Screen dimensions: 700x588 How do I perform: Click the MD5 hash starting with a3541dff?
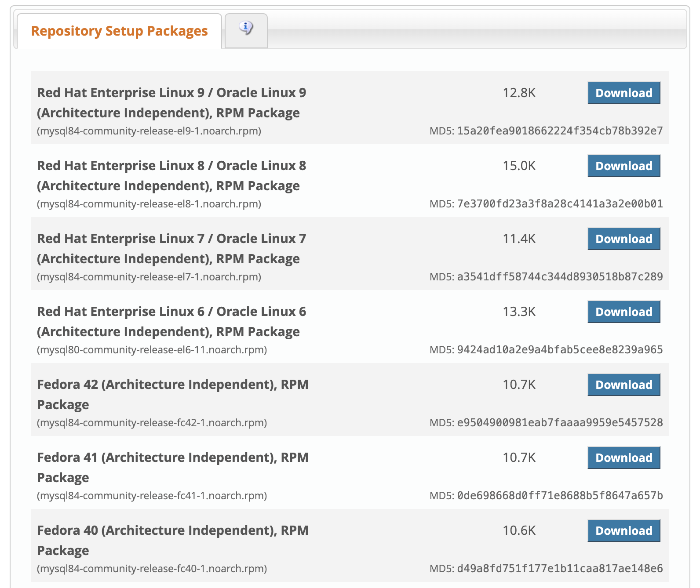click(x=559, y=277)
